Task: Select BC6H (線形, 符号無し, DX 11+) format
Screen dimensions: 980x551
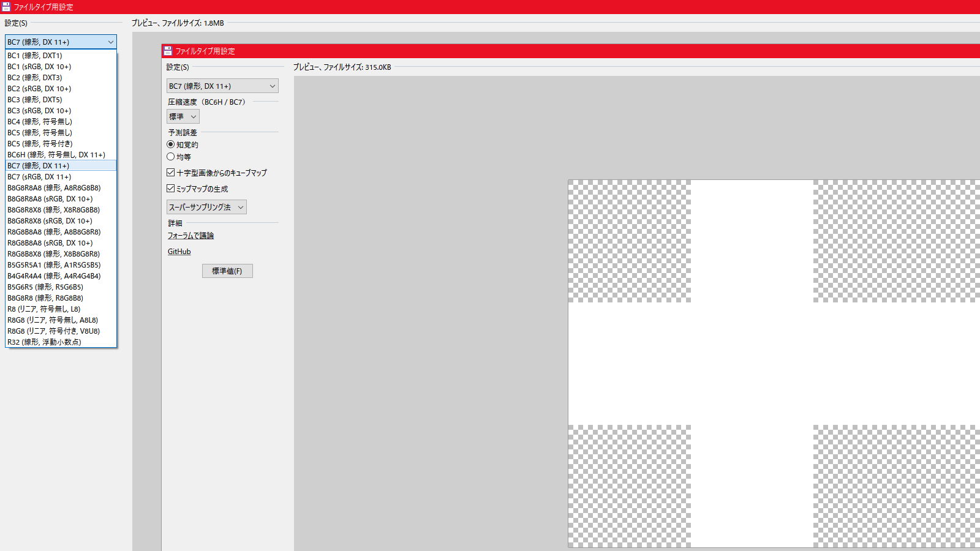Action: click(x=61, y=154)
